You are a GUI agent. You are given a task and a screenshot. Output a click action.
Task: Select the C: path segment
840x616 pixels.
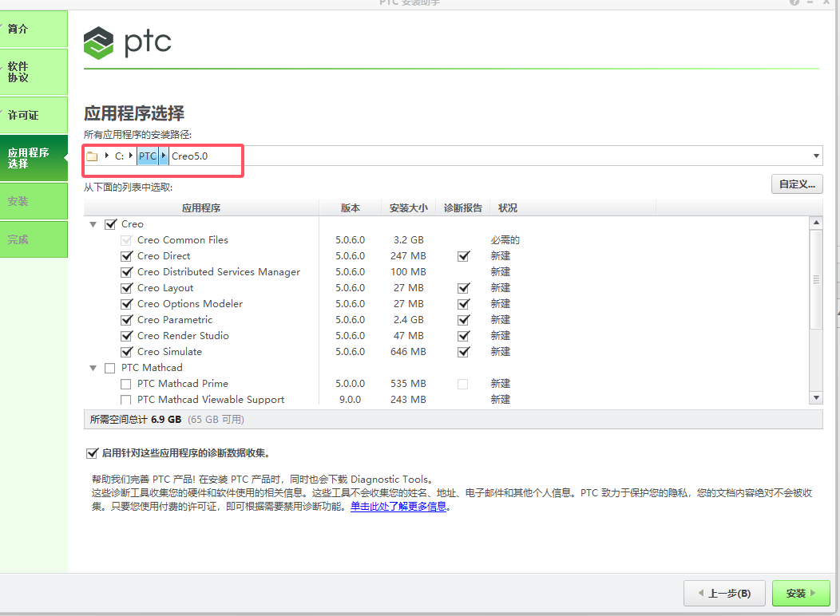click(x=120, y=156)
